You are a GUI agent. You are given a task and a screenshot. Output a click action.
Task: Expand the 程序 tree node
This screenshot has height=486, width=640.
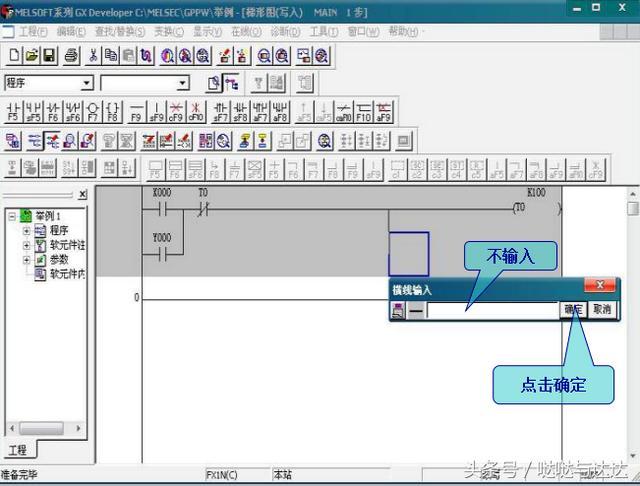click(x=27, y=231)
